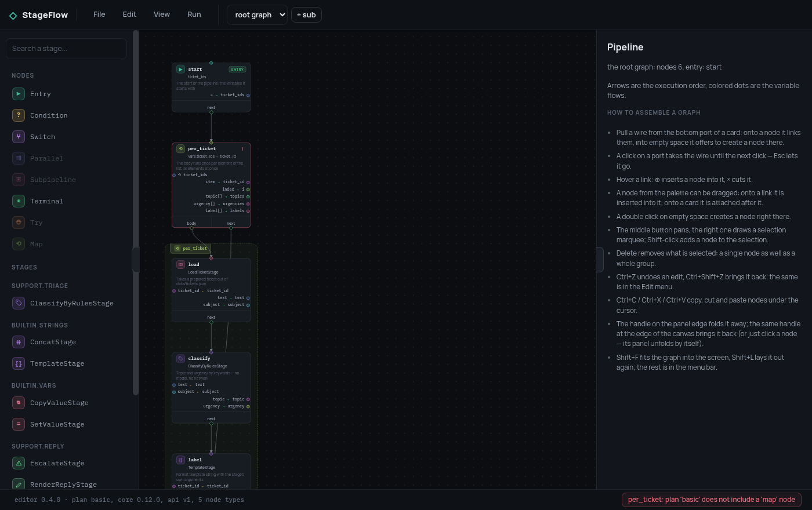
Task: Select the ConcatStage hash icon
Action: coord(19,342)
